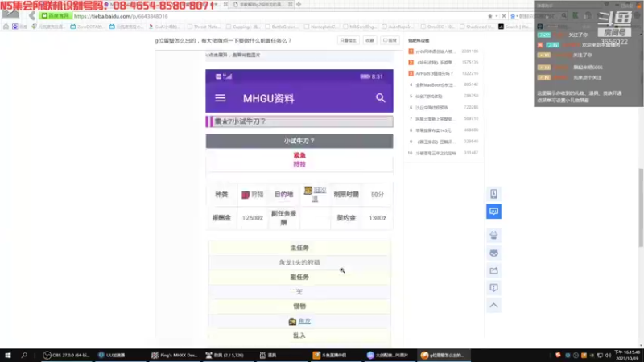Screen dimensions: 644x362
Task: Click the search magnifier in MHGU资料 header
Action: coord(380,97)
